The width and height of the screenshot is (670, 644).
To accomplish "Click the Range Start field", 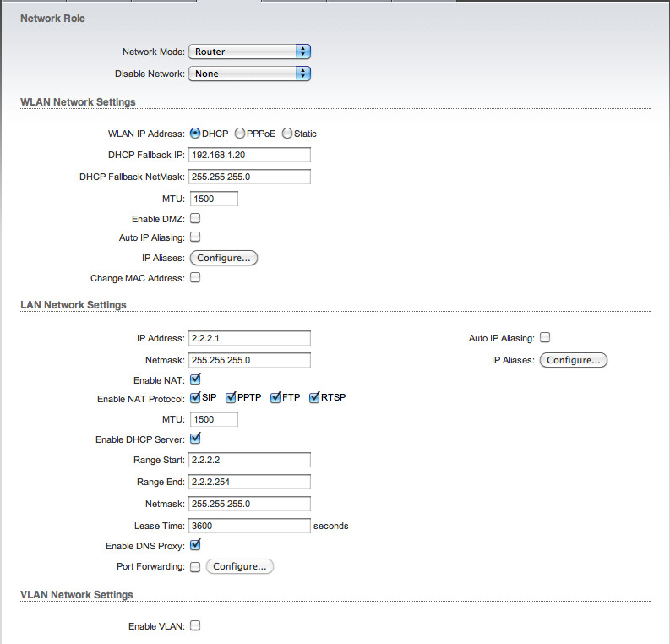I will click(x=249, y=460).
